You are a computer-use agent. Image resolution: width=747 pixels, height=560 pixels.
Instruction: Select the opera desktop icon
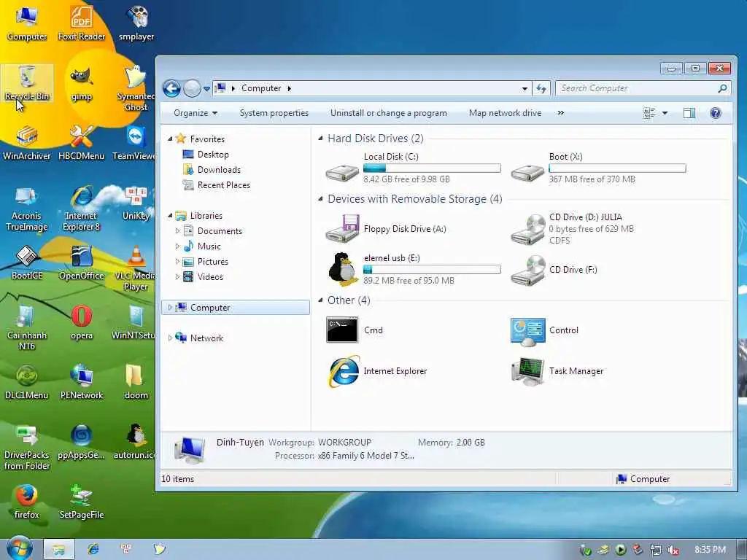pyautogui.click(x=82, y=322)
